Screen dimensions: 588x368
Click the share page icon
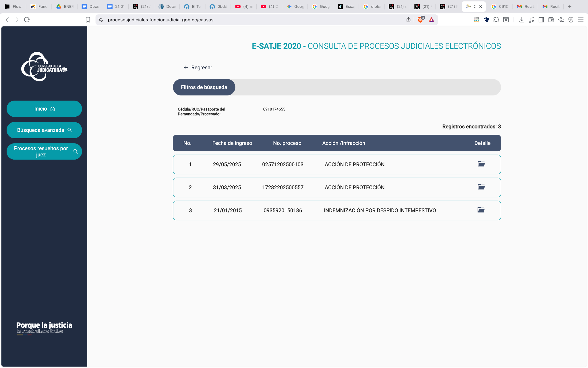(408, 20)
